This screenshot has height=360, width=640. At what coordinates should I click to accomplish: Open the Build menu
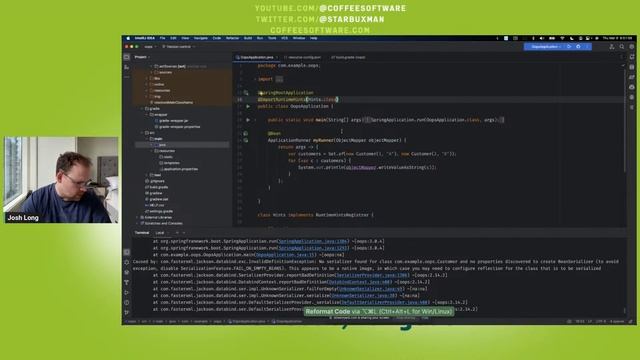(248, 38)
